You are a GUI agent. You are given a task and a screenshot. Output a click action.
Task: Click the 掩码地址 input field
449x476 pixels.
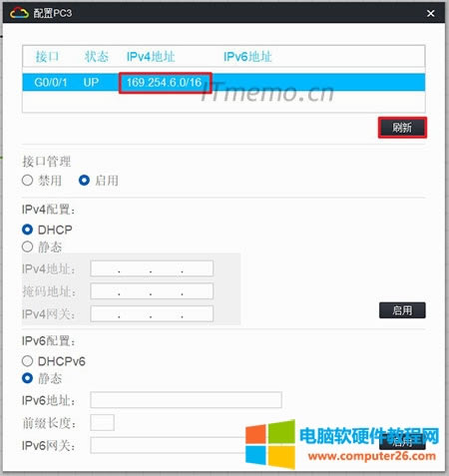[152, 291]
